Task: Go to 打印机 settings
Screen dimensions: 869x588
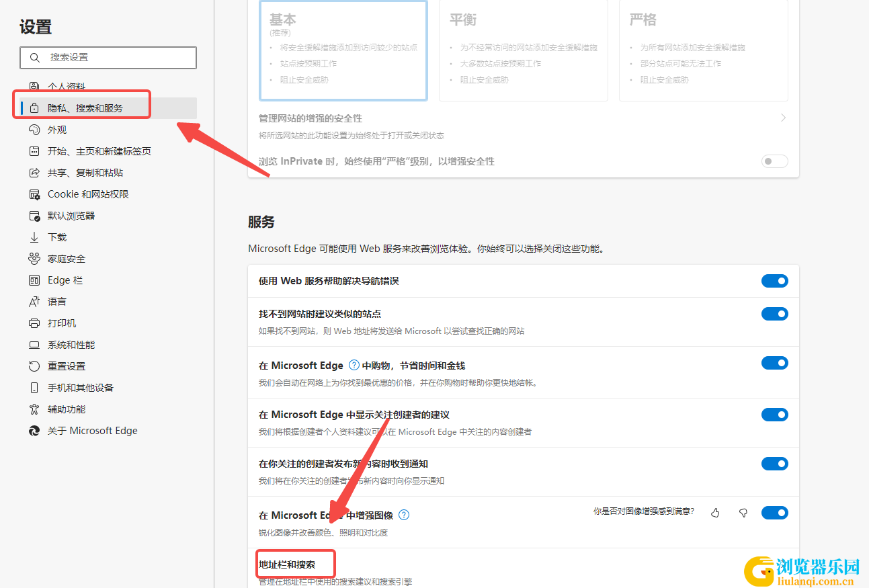Action: coord(108,323)
